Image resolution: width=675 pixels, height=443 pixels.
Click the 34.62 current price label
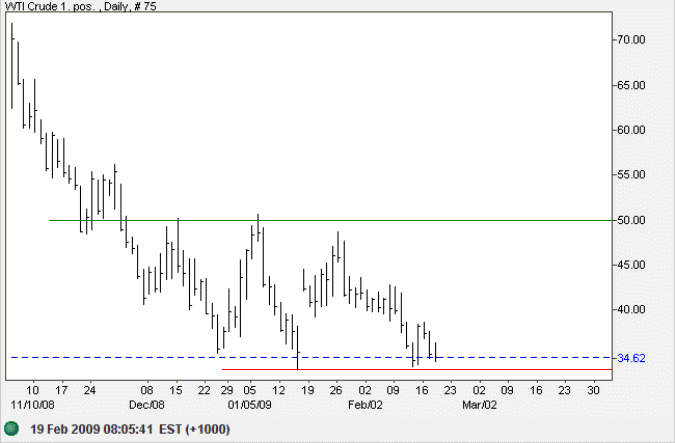pos(631,358)
